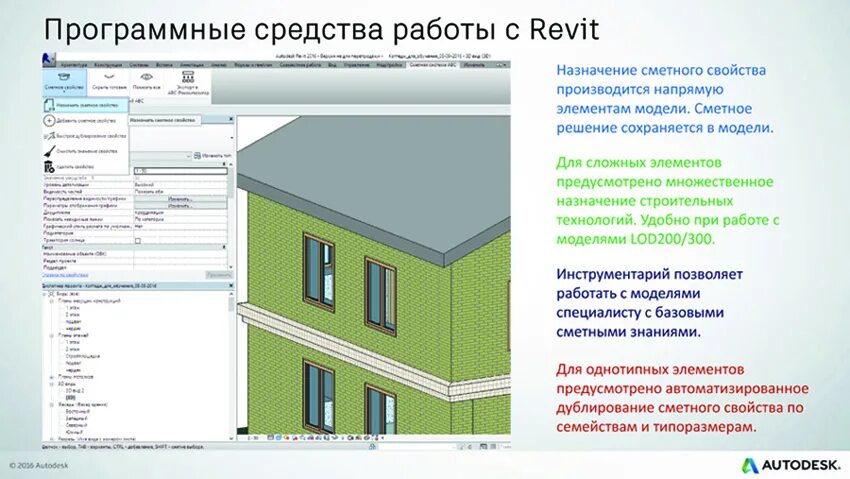Select the {3D} view in browser
Image resolution: width=850 pixels, height=479 pixels.
(70, 397)
